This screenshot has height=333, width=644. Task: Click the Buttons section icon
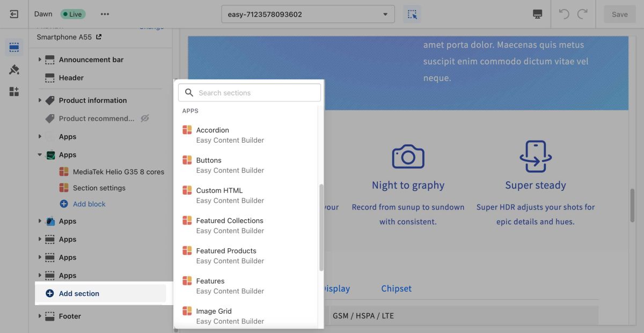coord(187,160)
